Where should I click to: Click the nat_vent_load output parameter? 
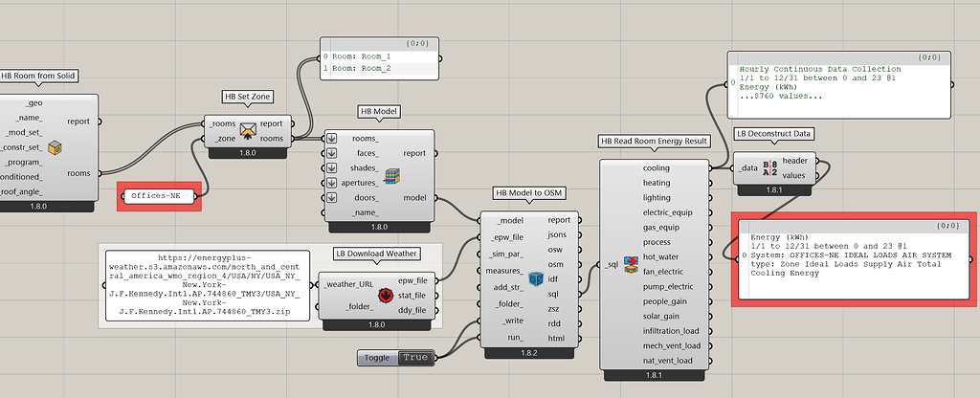(667, 361)
